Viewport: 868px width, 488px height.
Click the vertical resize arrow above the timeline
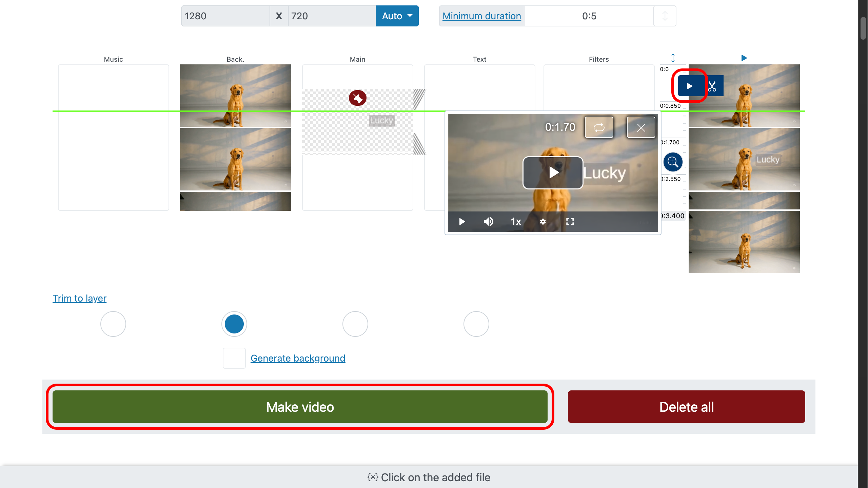pos(673,58)
